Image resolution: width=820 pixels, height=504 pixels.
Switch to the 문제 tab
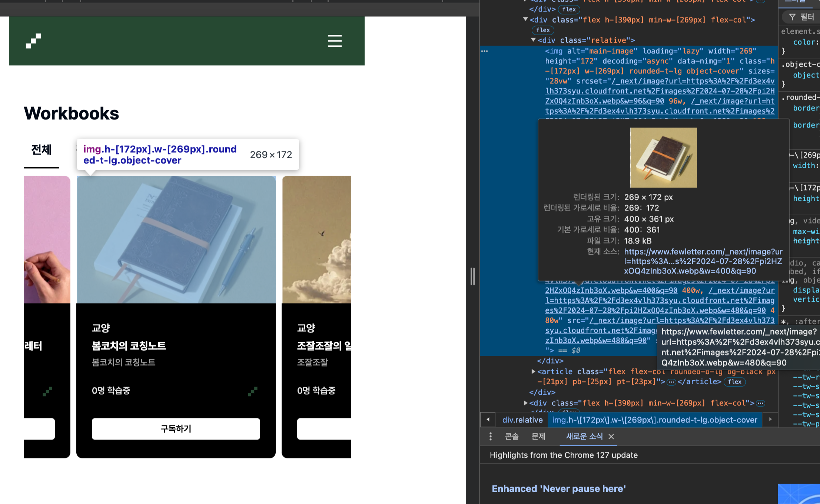(538, 437)
